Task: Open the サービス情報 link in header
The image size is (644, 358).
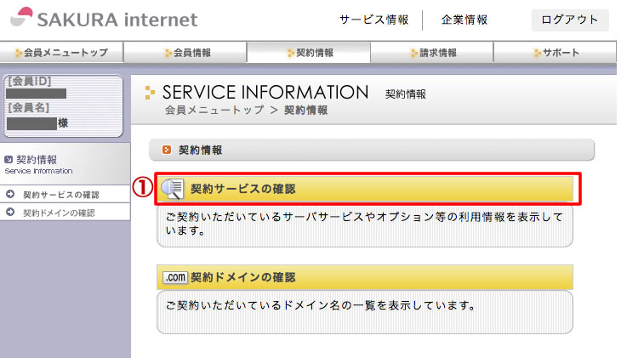Action: [x=374, y=20]
